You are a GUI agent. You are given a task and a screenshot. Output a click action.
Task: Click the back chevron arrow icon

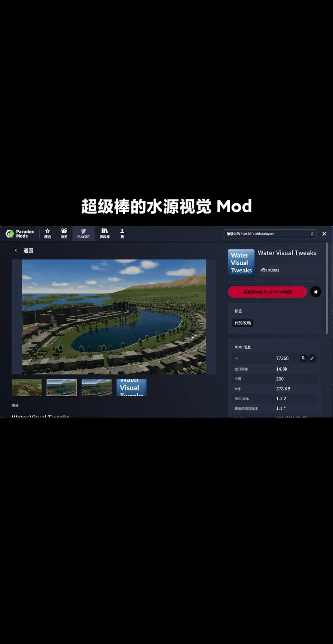pos(16,250)
